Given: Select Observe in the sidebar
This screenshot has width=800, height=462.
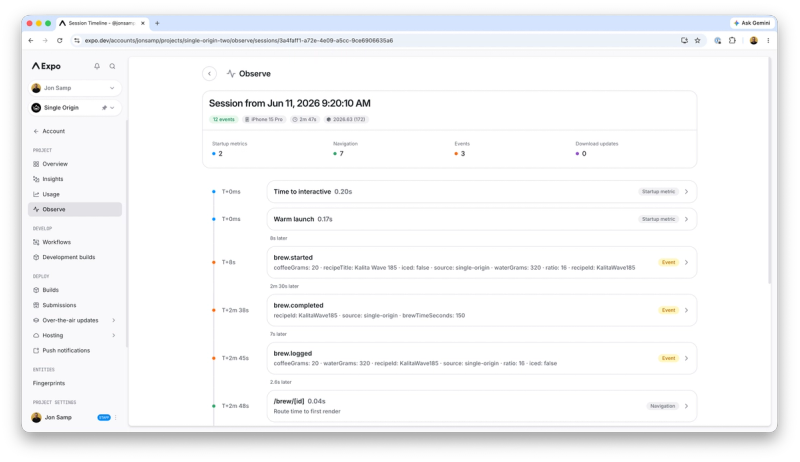Looking at the screenshot, I should point(74,209).
